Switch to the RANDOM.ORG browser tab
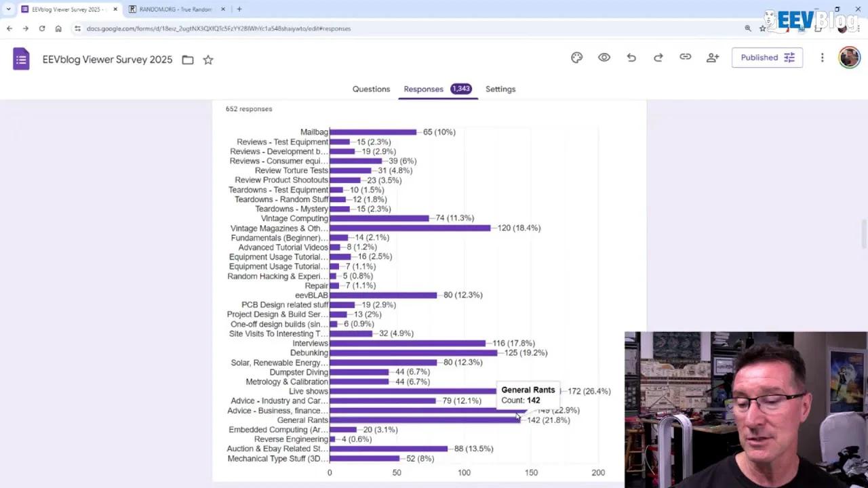The height and width of the screenshot is (488, 868). tap(175, 9)
